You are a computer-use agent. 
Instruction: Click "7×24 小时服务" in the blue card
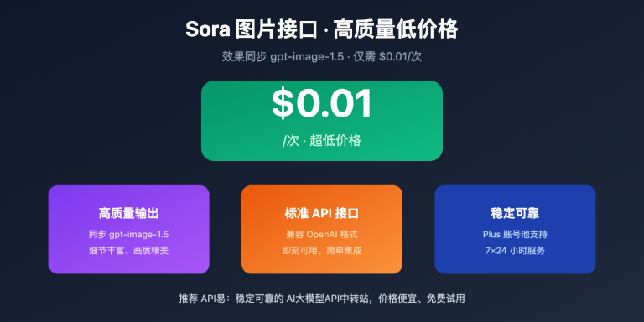(515, 251)
